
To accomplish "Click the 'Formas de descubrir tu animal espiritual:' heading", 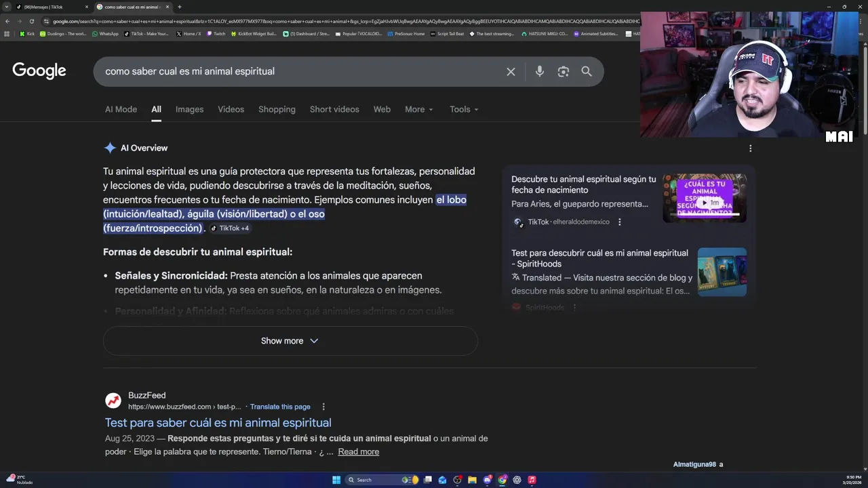I will coord(197,252).
